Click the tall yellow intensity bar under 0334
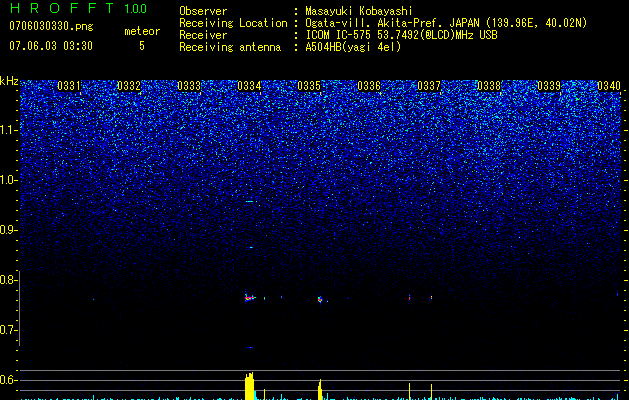The width and height of the screenshot is (629, 400). [x=249, y=386]
